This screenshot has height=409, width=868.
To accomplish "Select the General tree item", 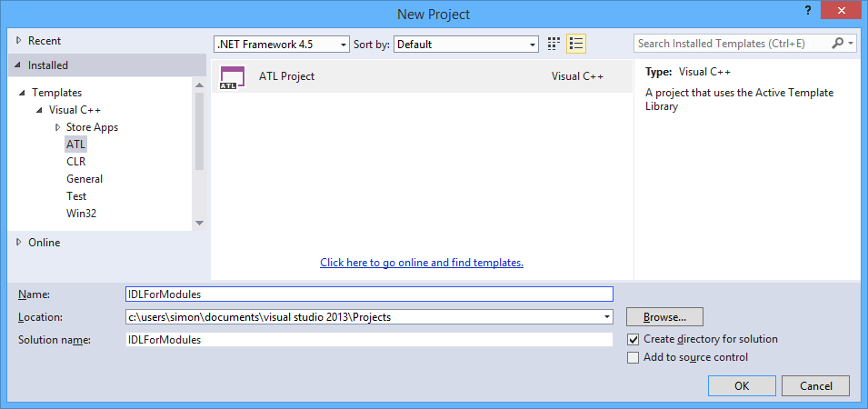I will pos(85,179).
